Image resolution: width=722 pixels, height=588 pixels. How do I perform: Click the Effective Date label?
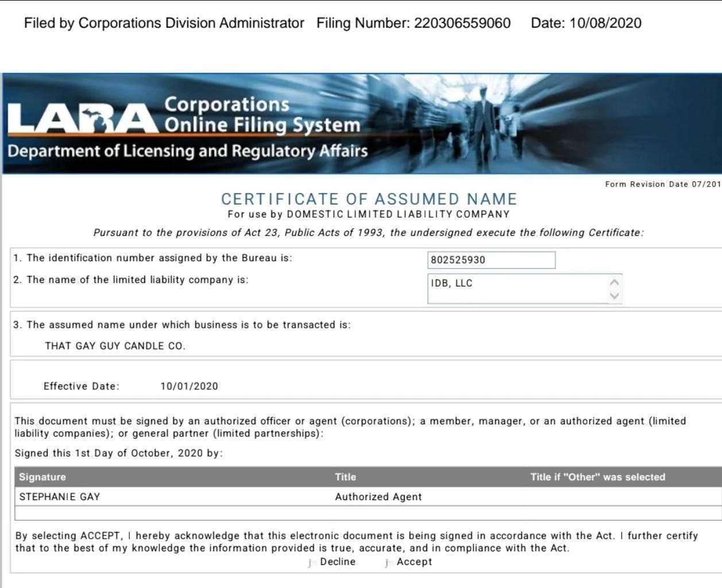[x=82, y=386]
